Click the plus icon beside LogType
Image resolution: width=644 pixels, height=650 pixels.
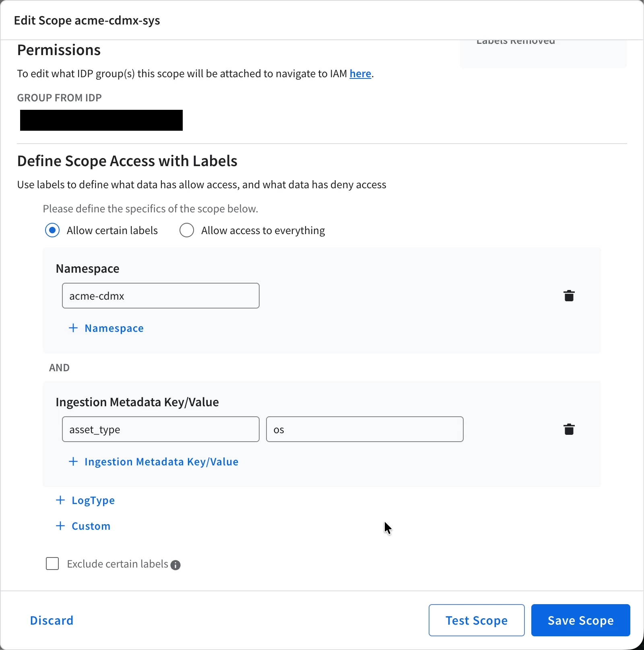pos(60,500)
